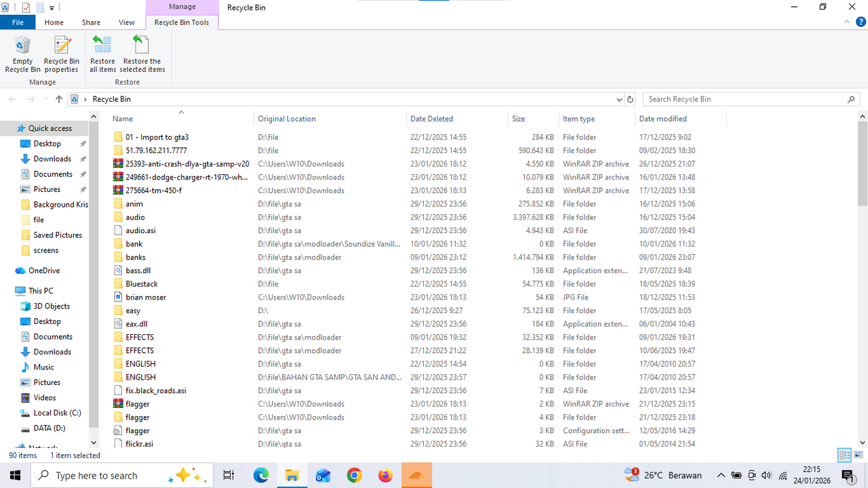Switch to details view layout icon

[845, 455]
